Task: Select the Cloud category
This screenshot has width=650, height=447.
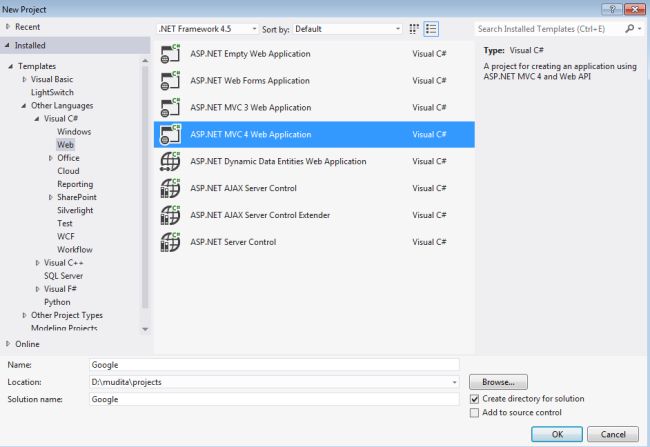Action: click(68, 171)
